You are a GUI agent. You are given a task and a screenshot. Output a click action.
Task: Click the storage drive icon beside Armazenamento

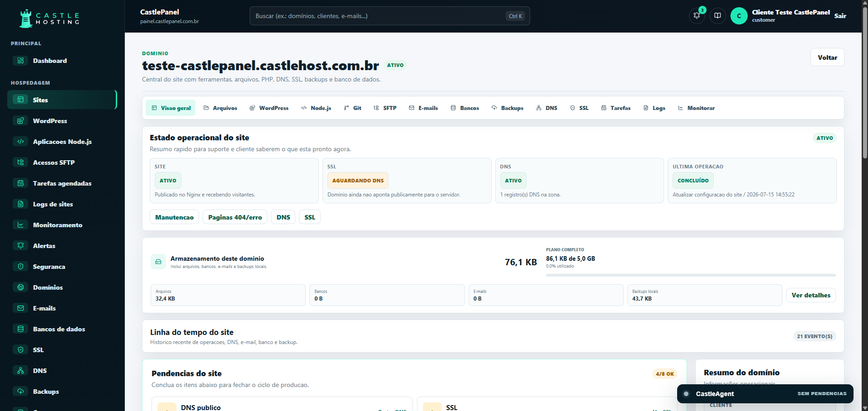coord(158,262)
